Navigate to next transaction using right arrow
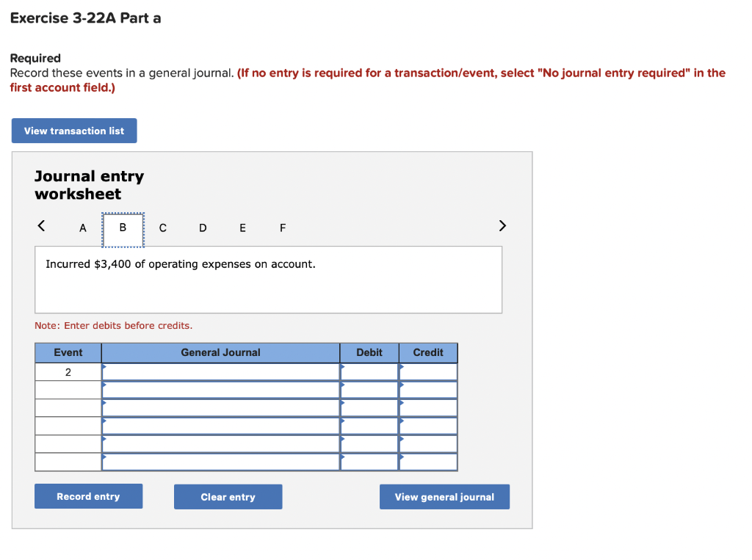Screen dimensions: 752x560 pos(502,226)
